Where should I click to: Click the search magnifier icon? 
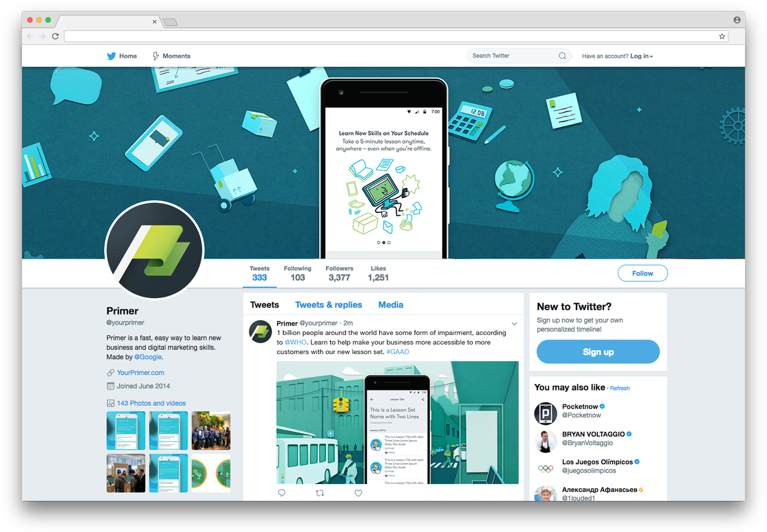pos(562,56)
